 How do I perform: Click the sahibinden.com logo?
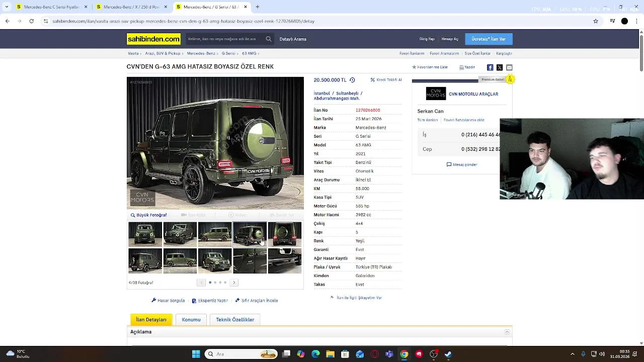point(153,39)
